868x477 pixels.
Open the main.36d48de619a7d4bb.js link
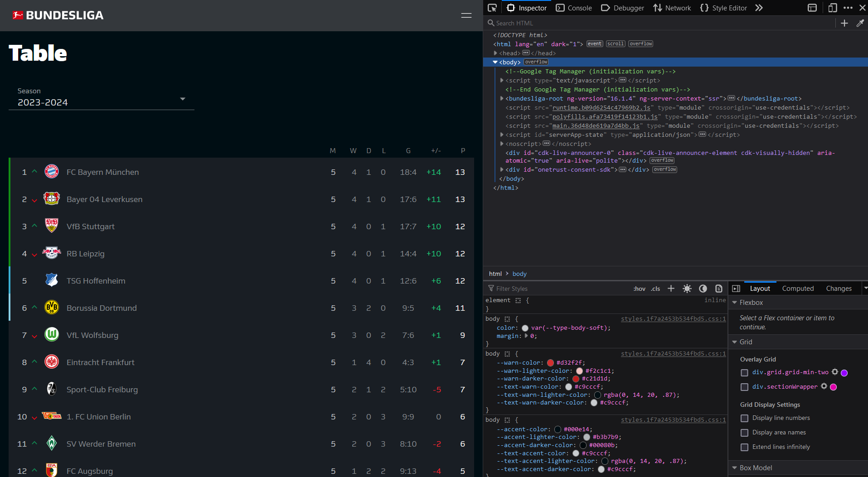point(596,125)
